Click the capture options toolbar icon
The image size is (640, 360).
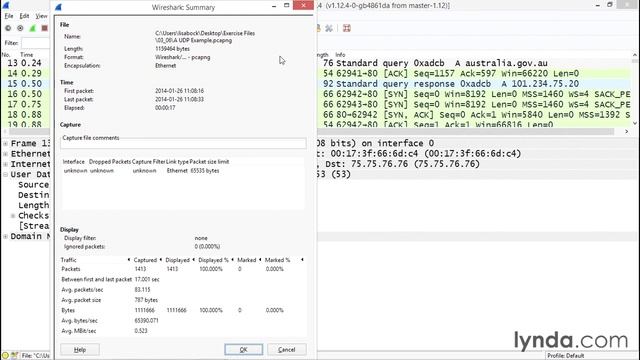tap(20, 28)
